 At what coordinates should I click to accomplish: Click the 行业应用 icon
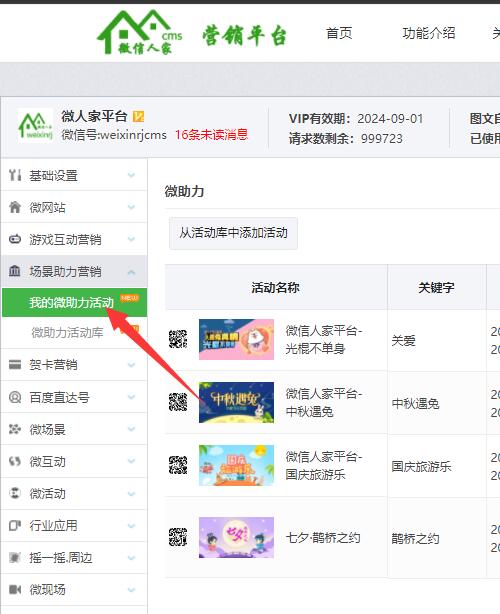15,525
